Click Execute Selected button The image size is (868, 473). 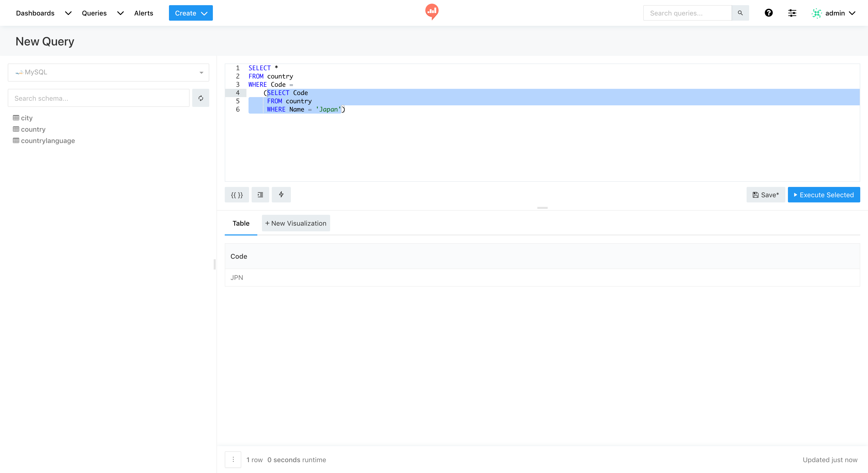pos(824,195)
